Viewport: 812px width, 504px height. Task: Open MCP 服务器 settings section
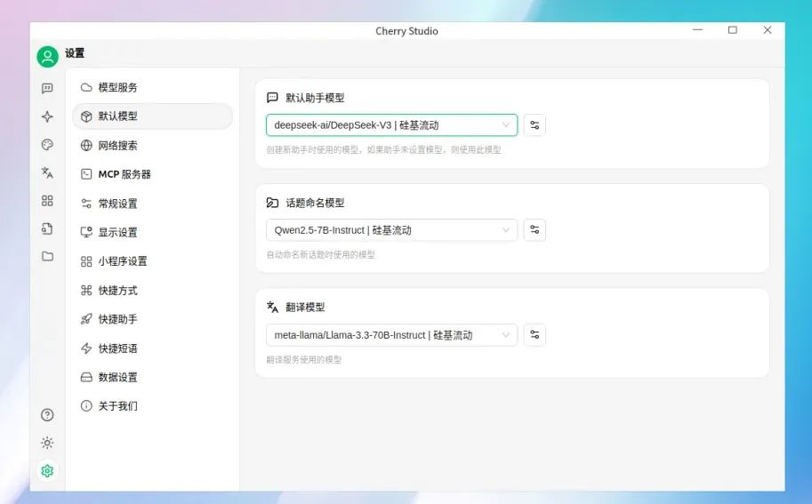[152, 174]
